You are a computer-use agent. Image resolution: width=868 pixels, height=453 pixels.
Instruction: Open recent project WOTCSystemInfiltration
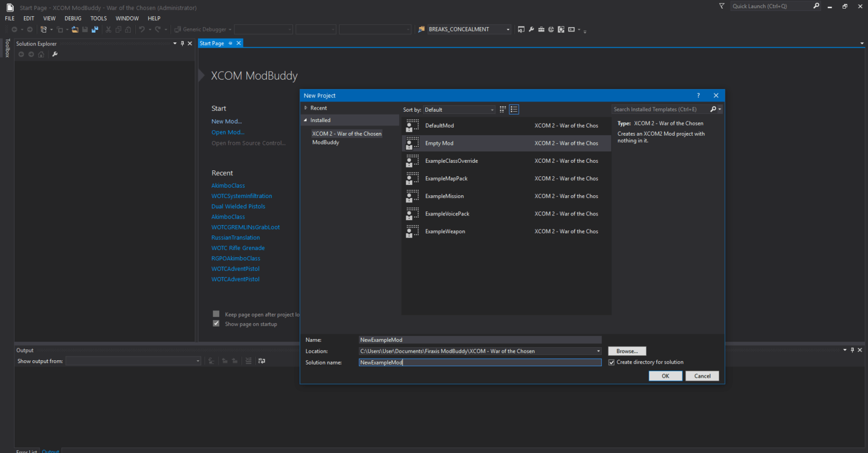coord(242,196)
